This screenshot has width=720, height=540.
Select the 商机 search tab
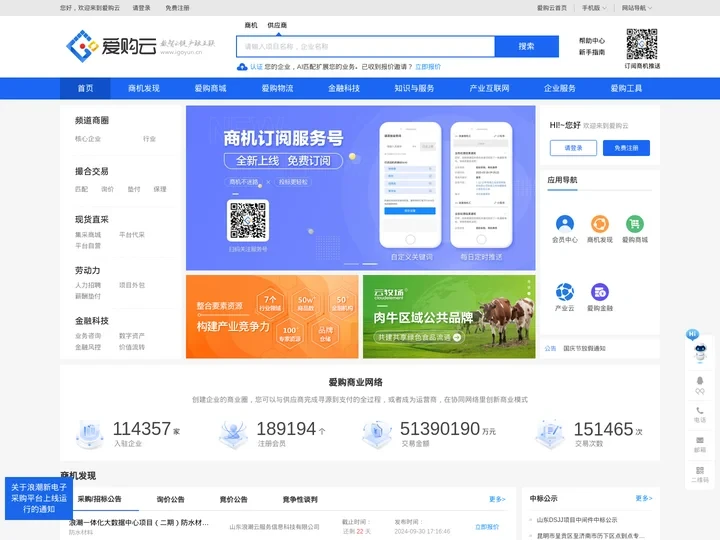(x=251, y=25)
